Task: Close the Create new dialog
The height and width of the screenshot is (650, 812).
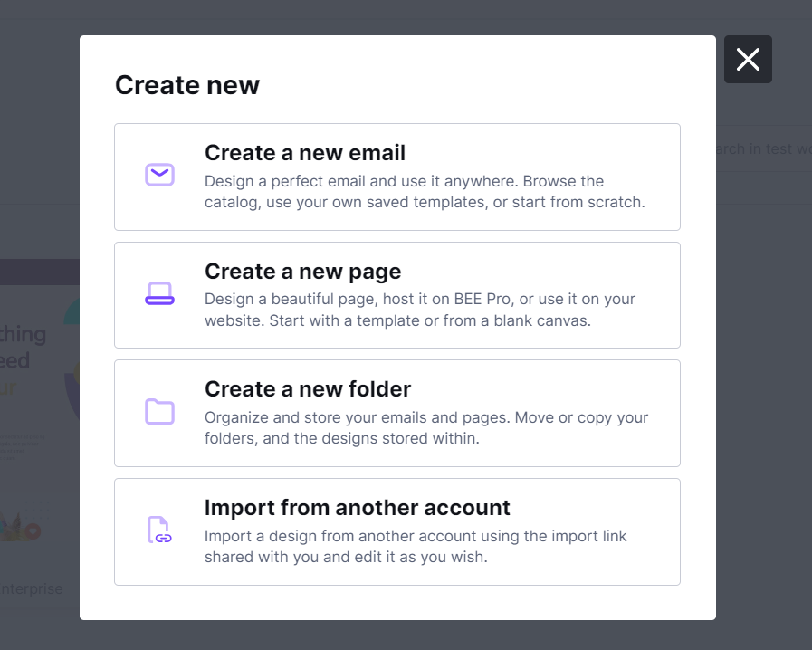Action: [748, 59]
